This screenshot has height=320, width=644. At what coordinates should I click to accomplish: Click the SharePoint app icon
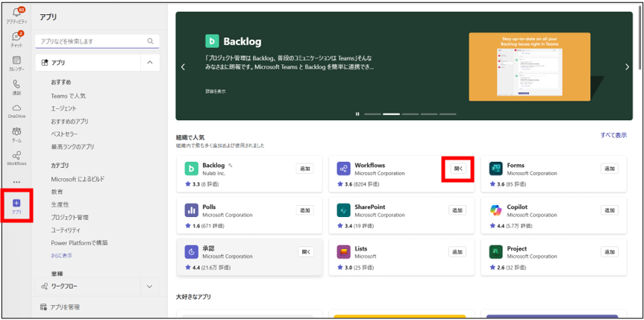[x=343, y=210]
